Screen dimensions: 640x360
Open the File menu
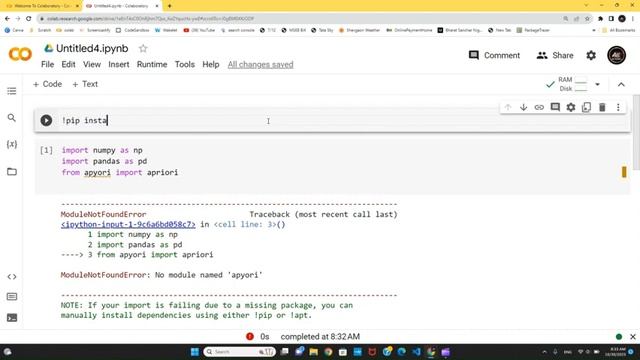tap(47, 64)
